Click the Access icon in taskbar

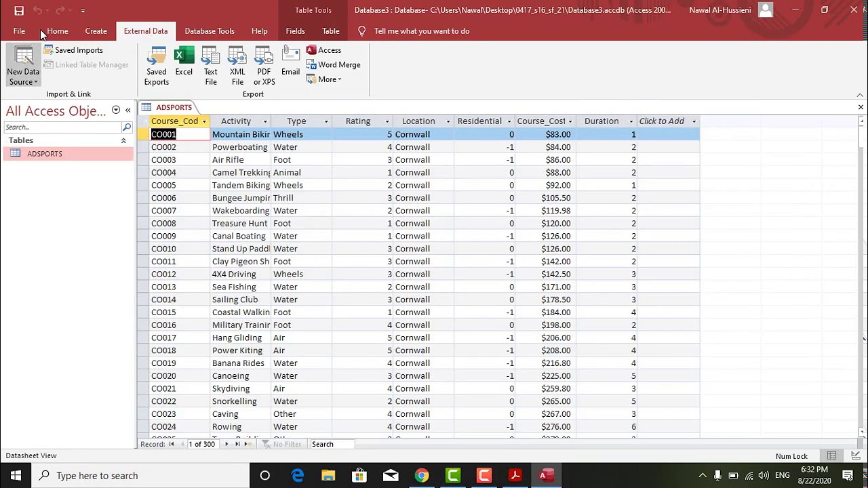547,476
